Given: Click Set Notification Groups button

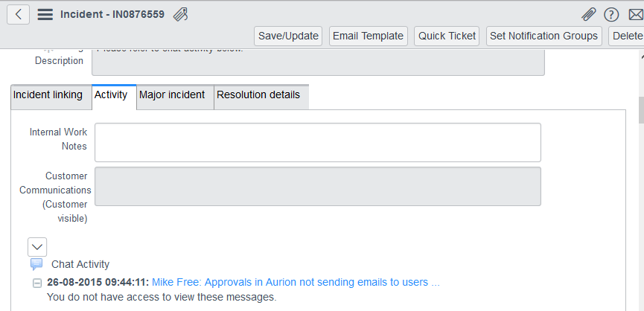Looking at the screenshot, I should point(543,36).
